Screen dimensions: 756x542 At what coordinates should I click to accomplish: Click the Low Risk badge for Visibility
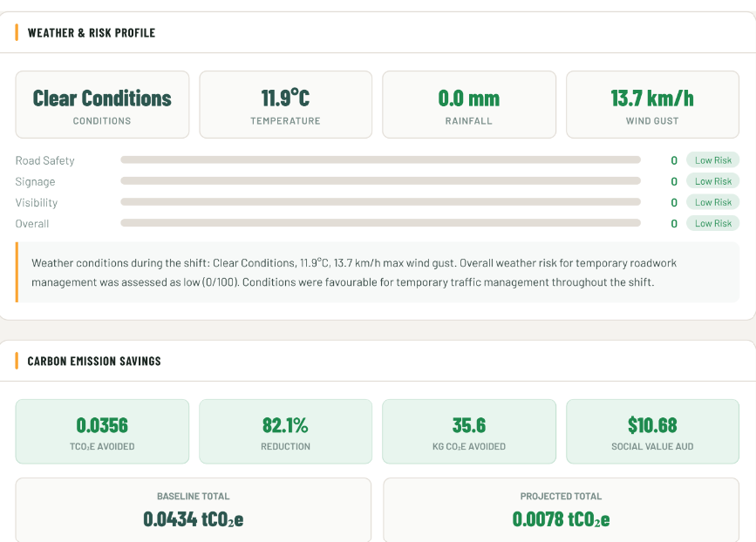713,202
